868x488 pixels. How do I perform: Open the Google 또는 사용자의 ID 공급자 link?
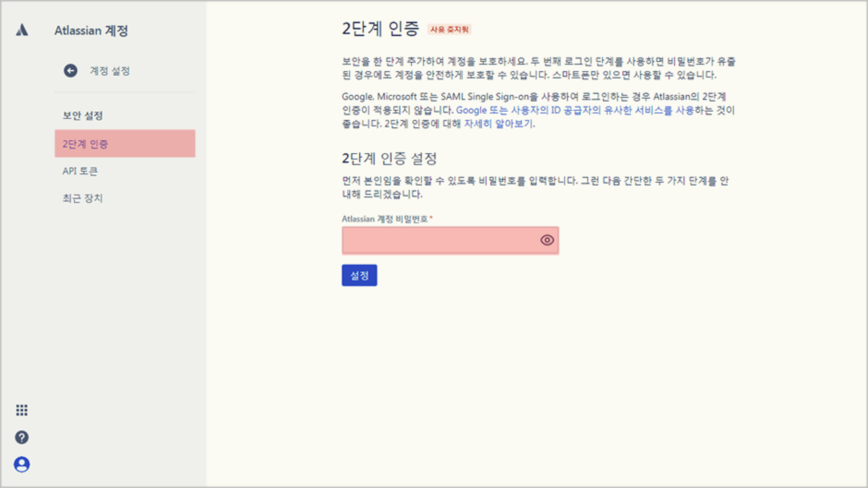(x=574, y=110)
